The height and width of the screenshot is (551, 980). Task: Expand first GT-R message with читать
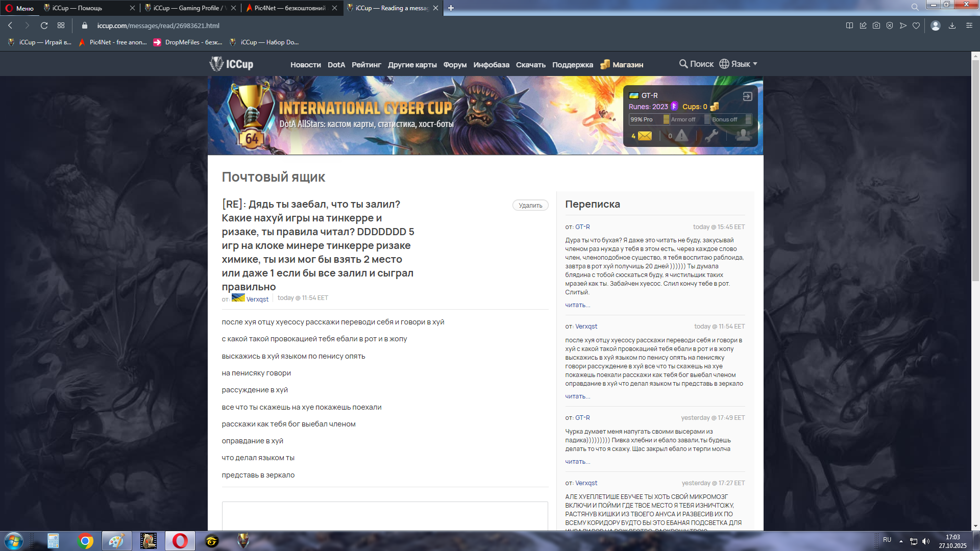point(577,305)
